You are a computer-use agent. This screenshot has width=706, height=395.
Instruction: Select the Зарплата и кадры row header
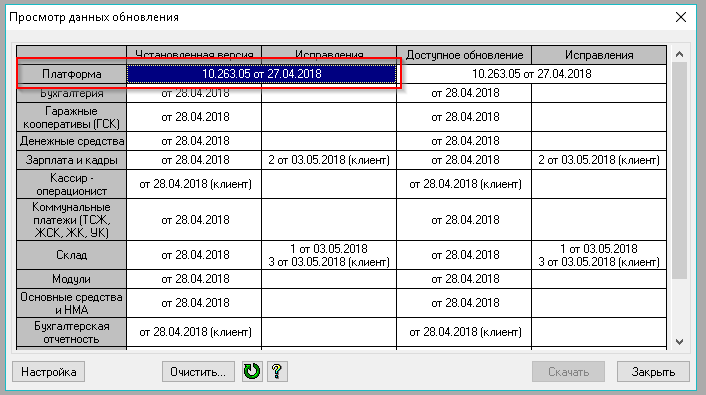pos(72,160)
